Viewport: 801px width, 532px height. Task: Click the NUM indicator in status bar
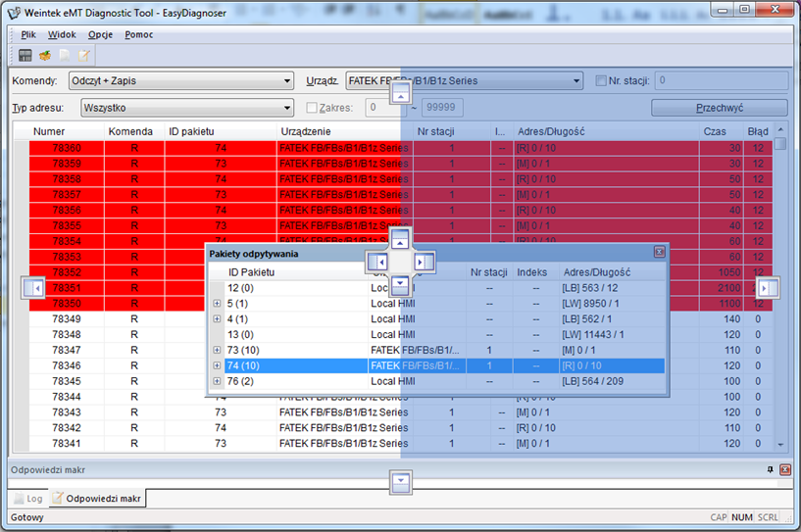click(x=742, y=517)
